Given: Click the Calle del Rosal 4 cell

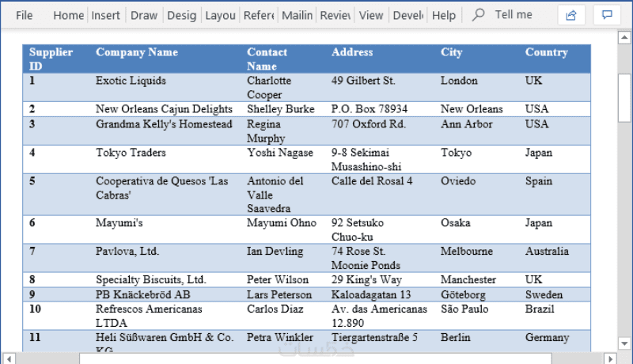Looking at the screenshot, I should click(381, 195).
